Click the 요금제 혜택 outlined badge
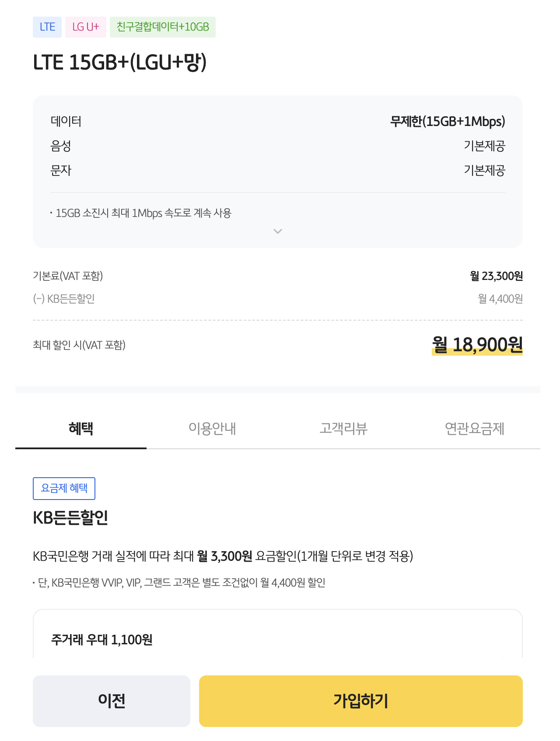560x741 pixels. click(64, 488)
